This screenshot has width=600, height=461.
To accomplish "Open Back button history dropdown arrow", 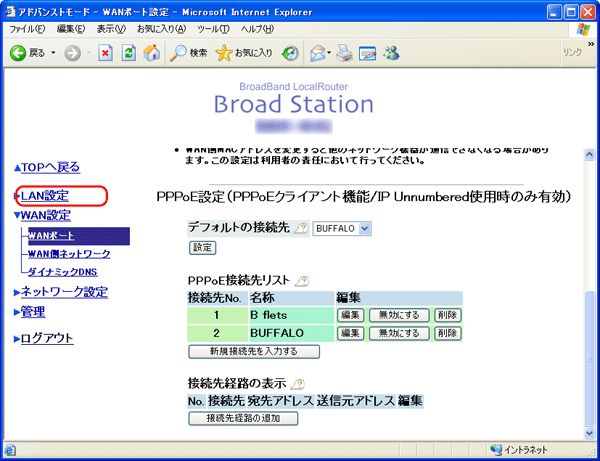I will click(53, 52).
